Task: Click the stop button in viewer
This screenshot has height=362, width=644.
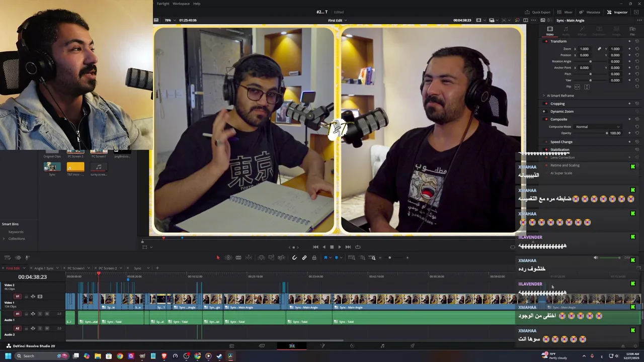Action: click(x=332, y=247)
